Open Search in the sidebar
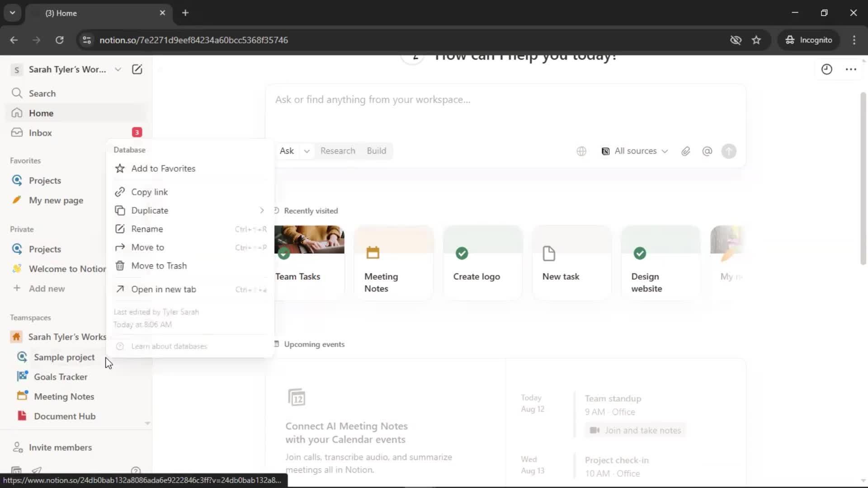Viewport: 868px width, 488px height. click(x=77, y=93)
